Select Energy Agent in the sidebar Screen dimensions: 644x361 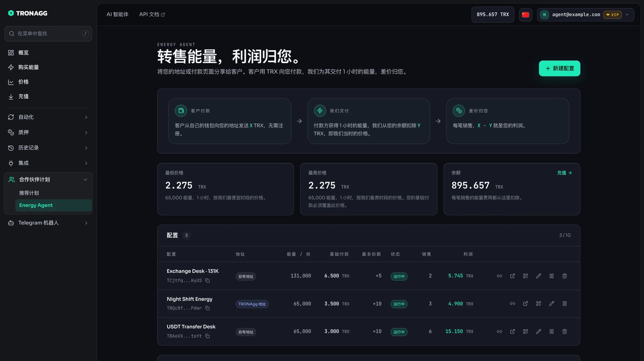53,205
